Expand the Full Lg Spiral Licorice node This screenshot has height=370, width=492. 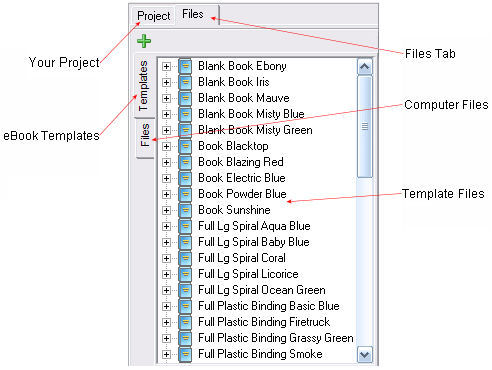point(166,274)
